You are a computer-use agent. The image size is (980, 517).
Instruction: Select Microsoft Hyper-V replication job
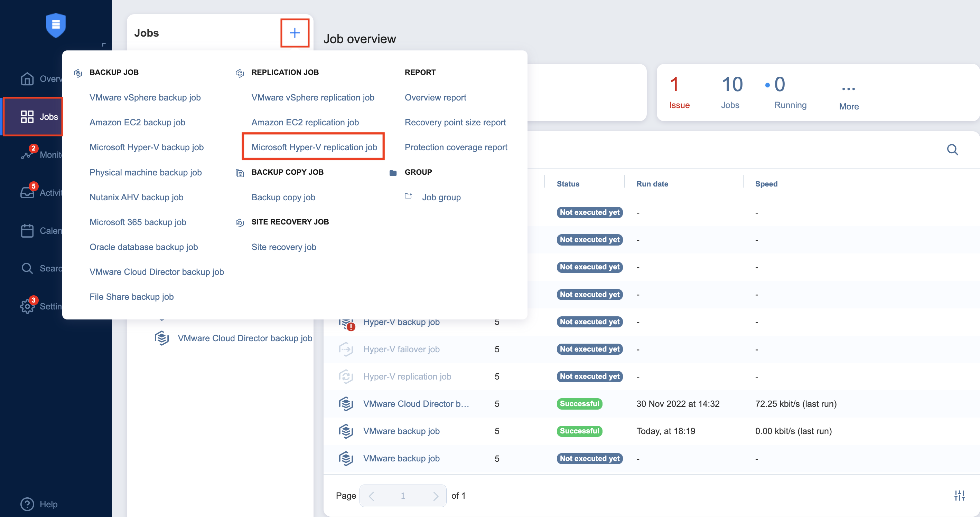pyautogui.click(x=314, y=147)
